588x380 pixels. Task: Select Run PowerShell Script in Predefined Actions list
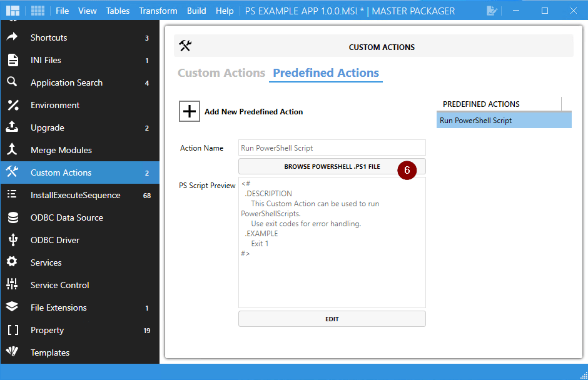[504, 119]
